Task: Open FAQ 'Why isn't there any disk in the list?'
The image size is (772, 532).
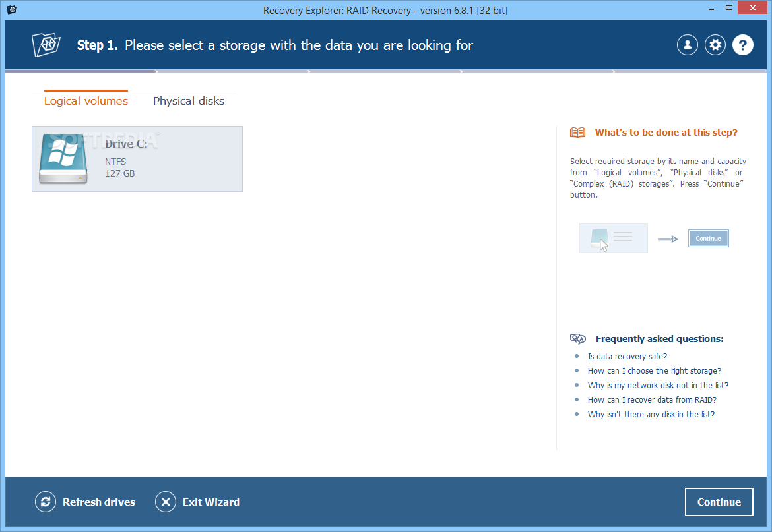Action: point(651,415)
